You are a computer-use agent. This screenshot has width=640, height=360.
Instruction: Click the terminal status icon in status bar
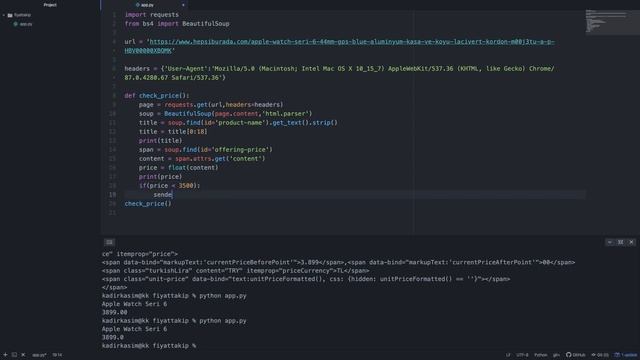pyautogui.click(x=14, y=355)
